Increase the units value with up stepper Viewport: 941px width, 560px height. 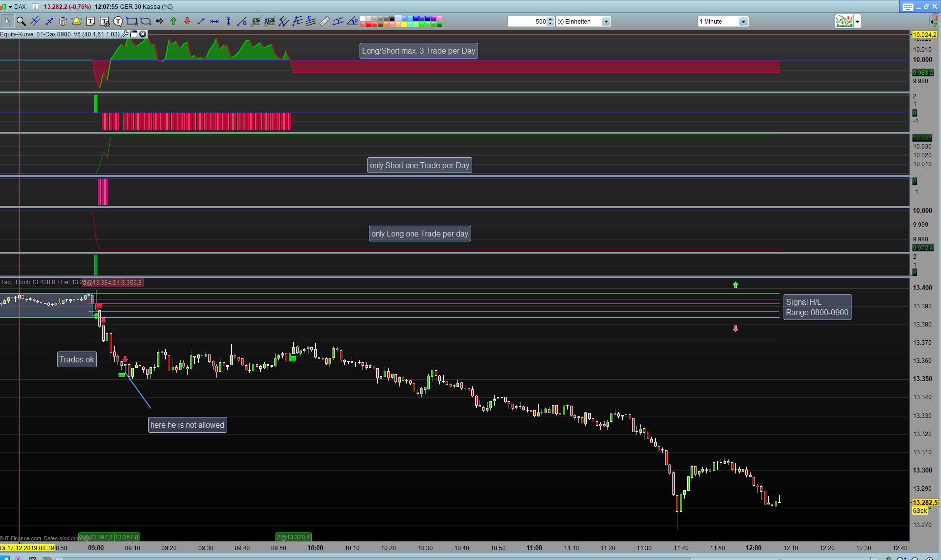550,19
